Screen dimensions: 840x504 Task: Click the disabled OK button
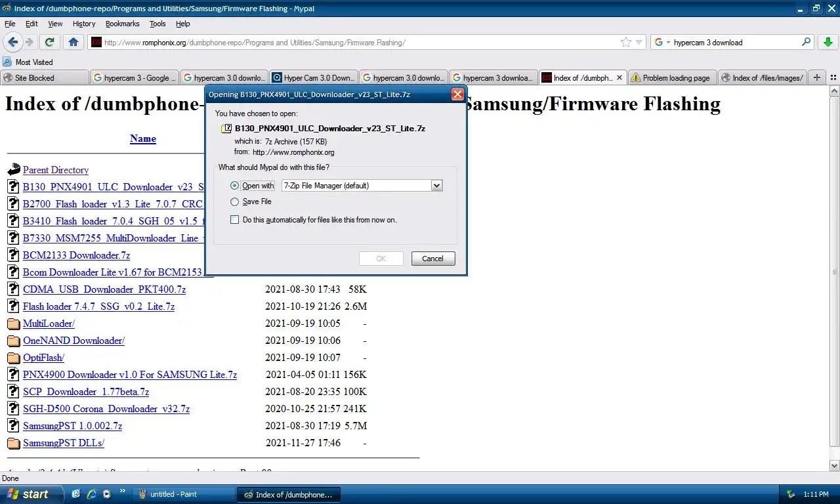click(x=381, y=259)
